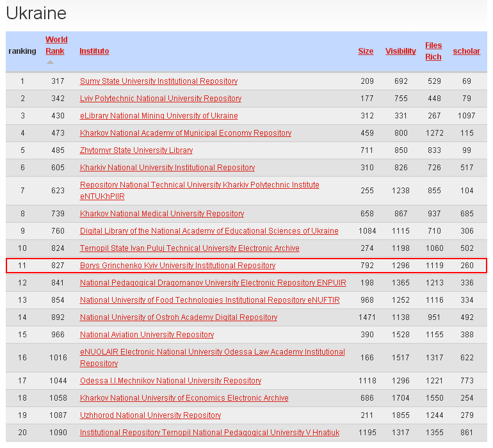Open Kharkiv National University Institutional Repository

[167, 168]
